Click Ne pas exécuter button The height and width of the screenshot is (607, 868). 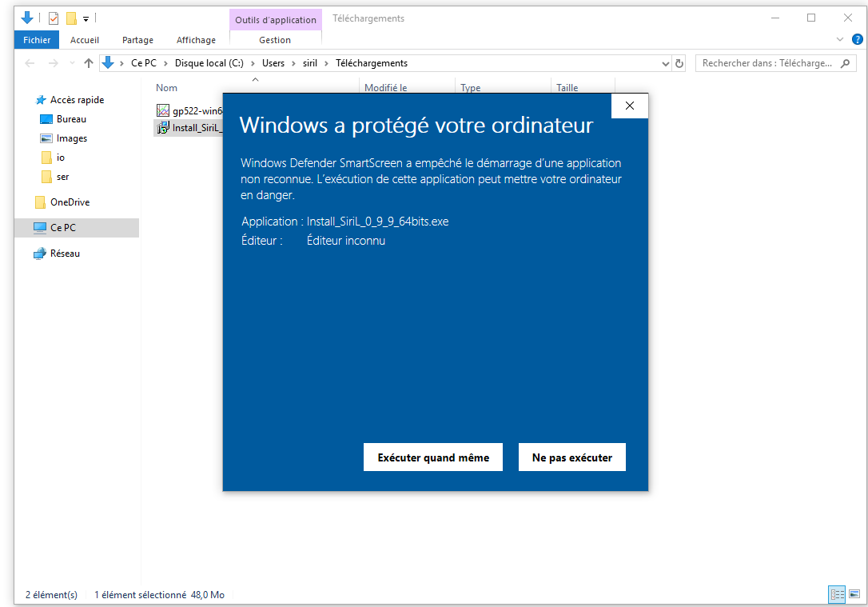click(x=571, y=457)
